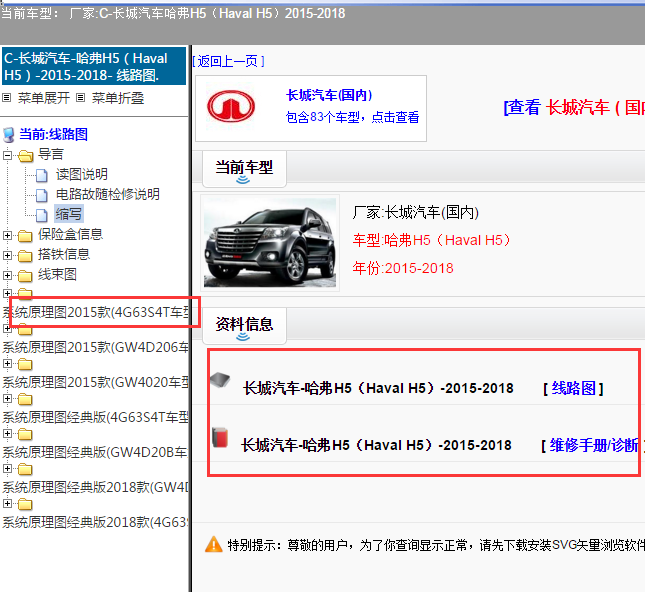The height and width of the screenshot is (592, 645).
Task: Click 包含83个车型,点击查看 link
Action: point(353,117)
